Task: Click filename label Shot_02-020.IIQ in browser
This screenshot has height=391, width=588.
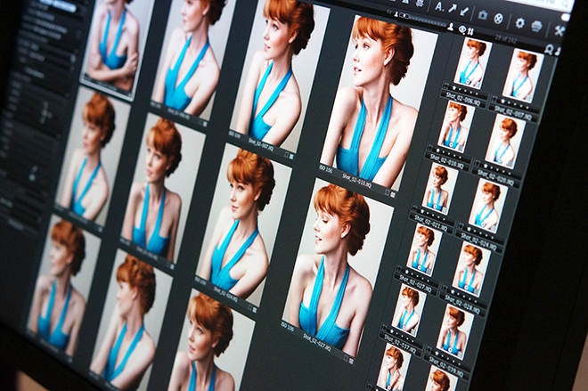Action: click(x=495, y=178)
